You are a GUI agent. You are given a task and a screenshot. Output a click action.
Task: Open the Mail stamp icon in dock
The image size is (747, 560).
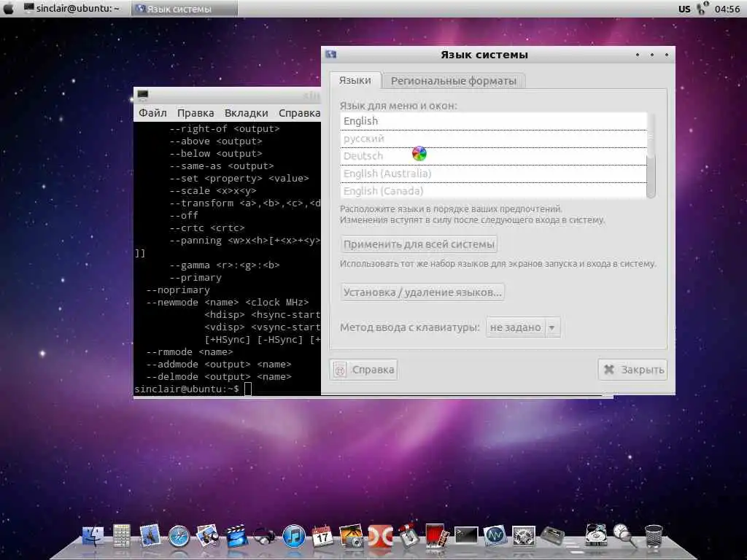tap(150, 536)
